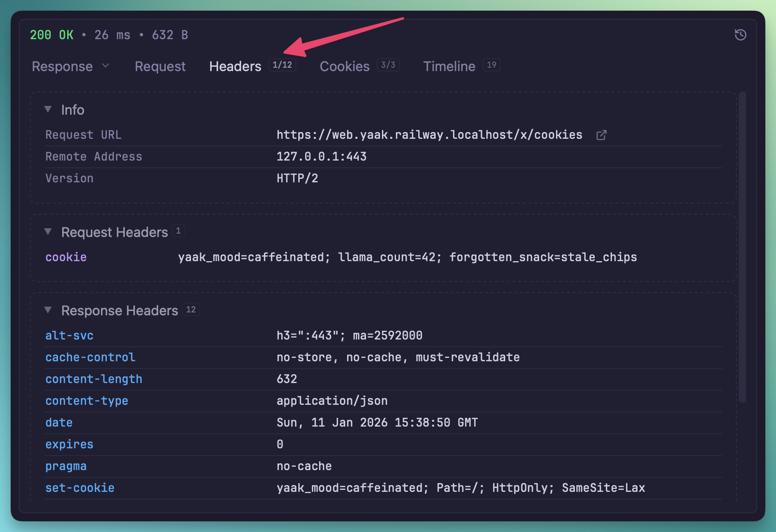Click the set-cookie header name
This screenshot has height=532, width=776.
(x=80, y=488)
